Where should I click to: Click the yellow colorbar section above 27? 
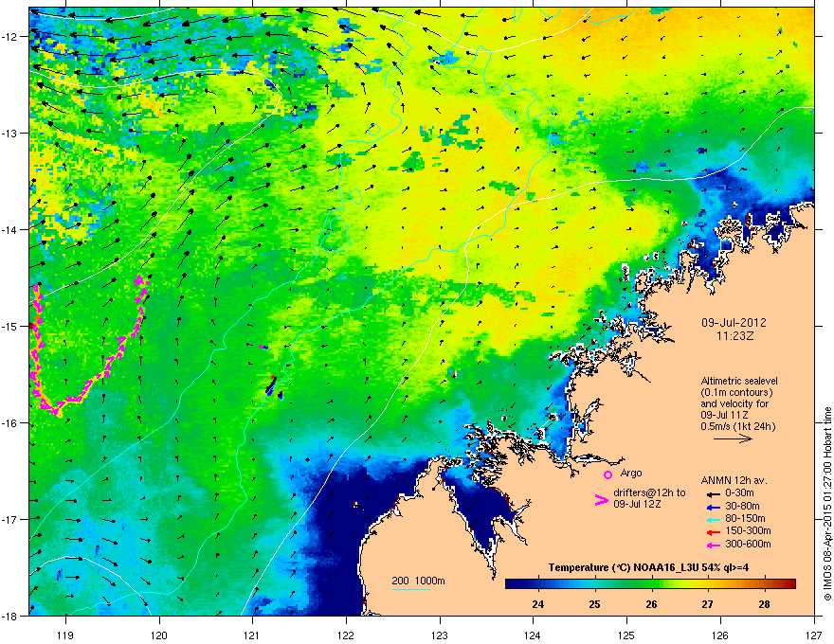pyautogui.click(x=707, y=583)
